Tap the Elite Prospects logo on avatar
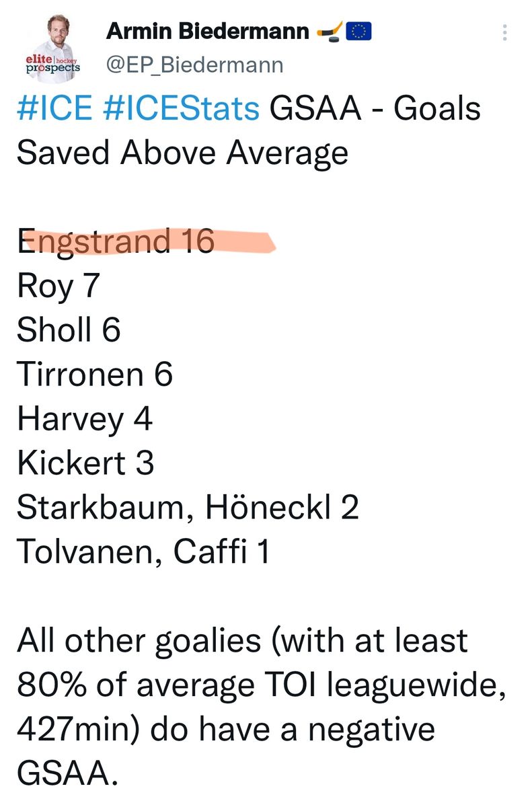 point(52,64)
